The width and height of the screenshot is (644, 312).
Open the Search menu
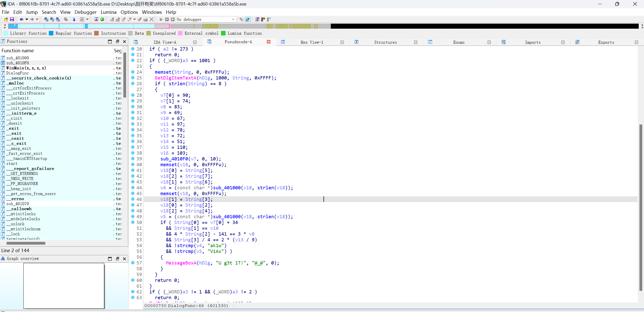(49, 12)
